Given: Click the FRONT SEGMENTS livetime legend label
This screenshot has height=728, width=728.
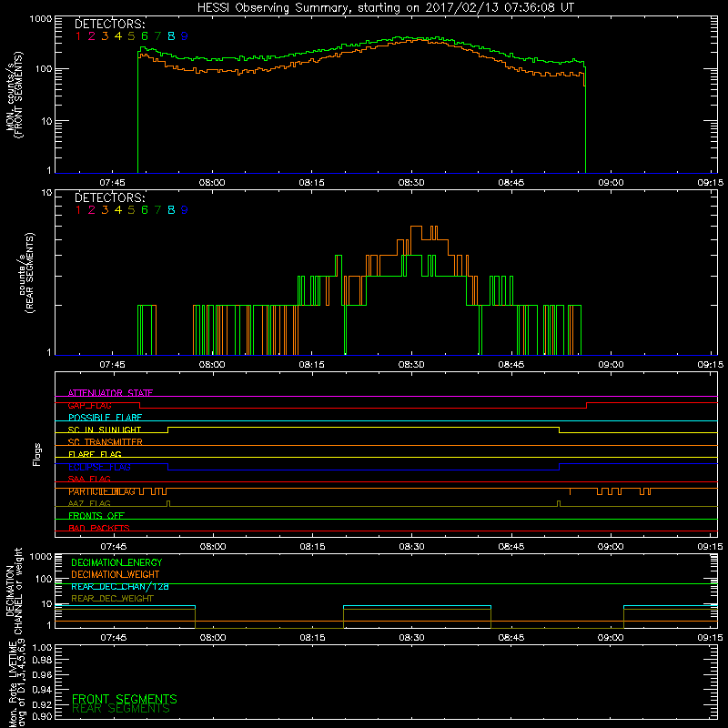Looking at the screenshot, I should point(125,699).
